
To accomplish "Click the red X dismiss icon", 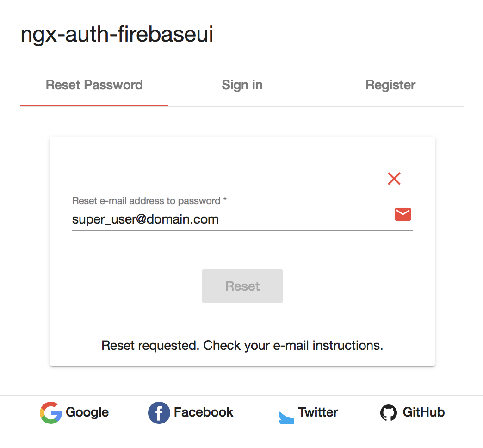I will [394, 179].
